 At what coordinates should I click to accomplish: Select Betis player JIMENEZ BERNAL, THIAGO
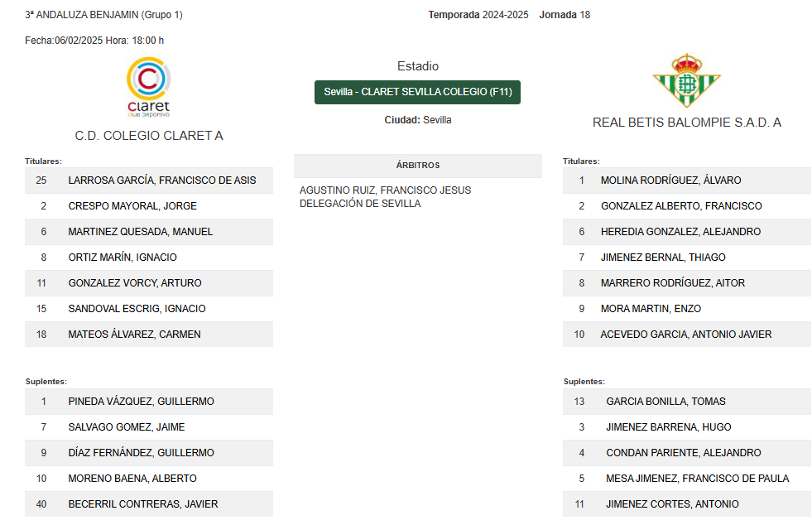[x=687, y=257]
